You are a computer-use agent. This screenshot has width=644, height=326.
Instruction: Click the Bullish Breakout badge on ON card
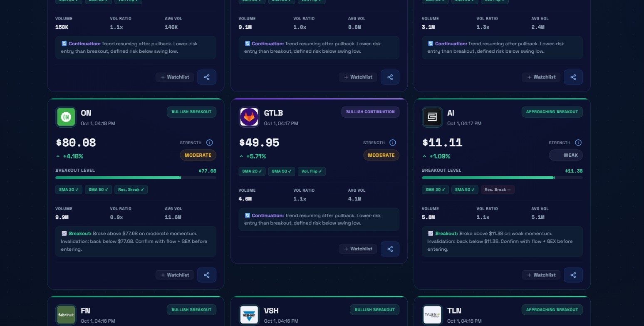point(191,112)
